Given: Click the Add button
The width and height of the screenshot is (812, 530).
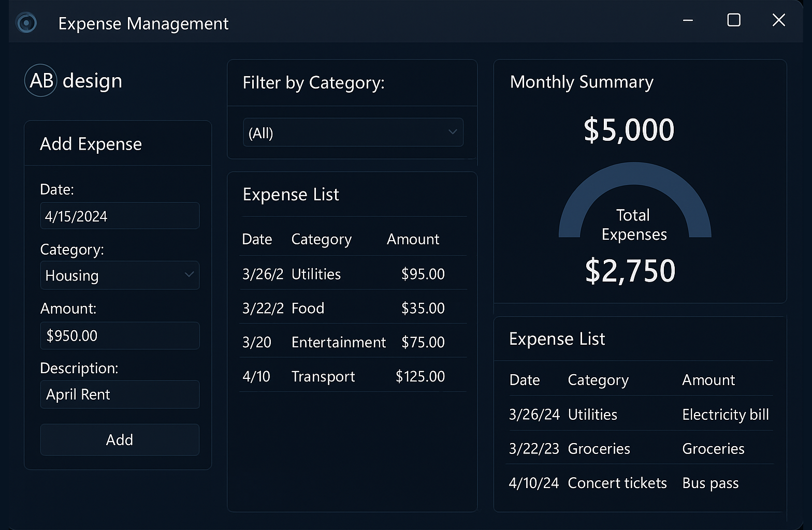Looking at the screenshot, I should 120,440.
